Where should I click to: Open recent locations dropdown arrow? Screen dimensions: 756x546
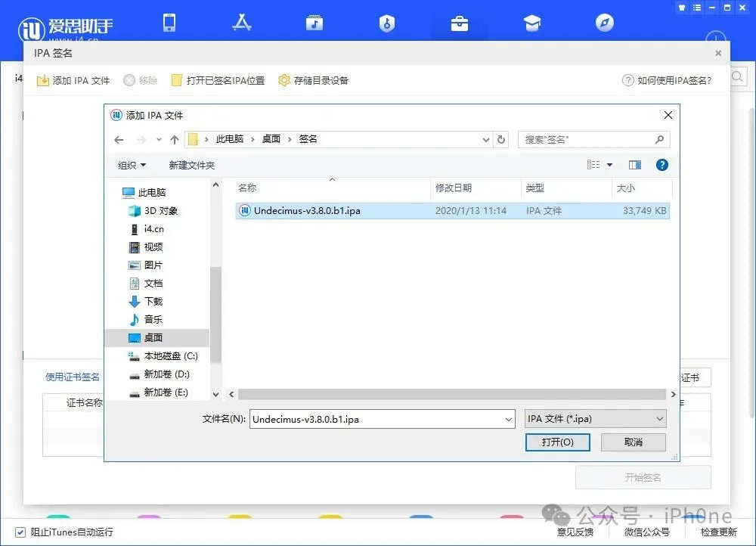[159, 140]
